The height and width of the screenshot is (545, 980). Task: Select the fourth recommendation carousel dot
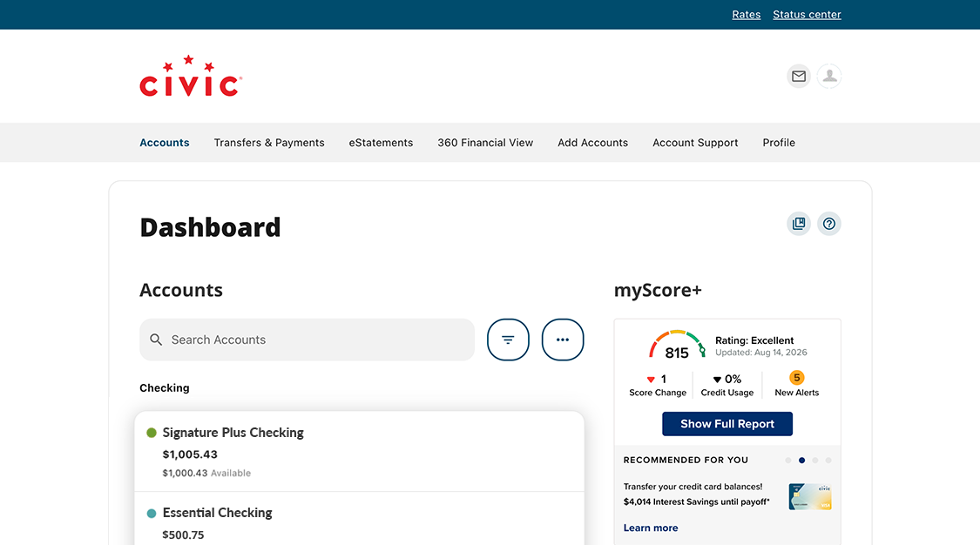(828, 460)
